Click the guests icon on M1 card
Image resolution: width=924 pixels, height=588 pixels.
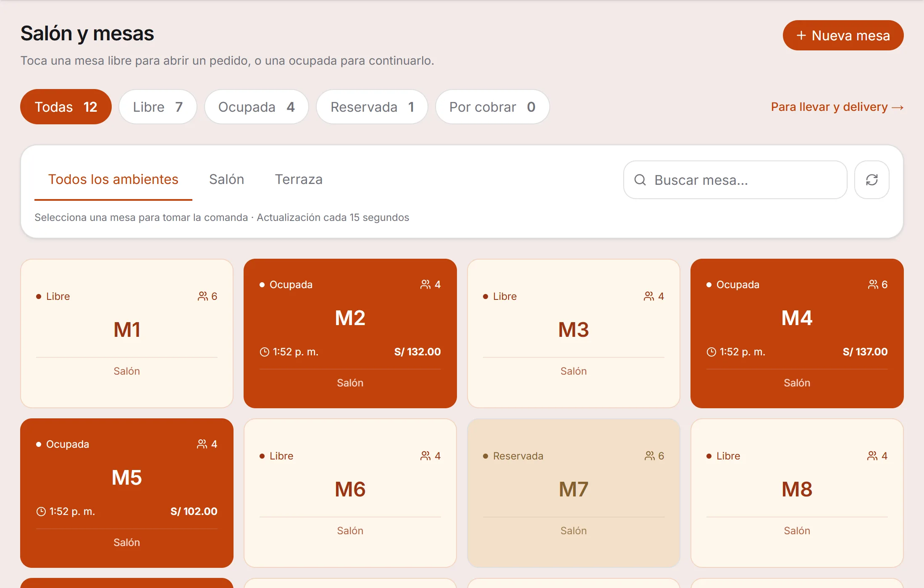(203, 297)
